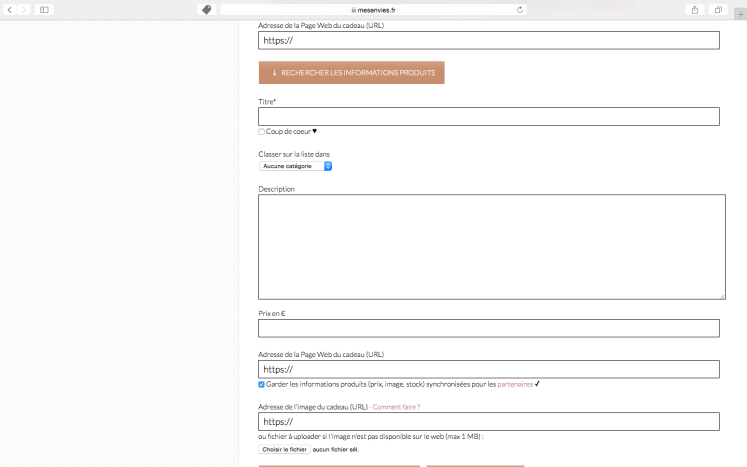Go forward with Safari's forward arrow
The width and height of the screenshot is (747, 467).
pyautogui.click(x=24, y=9)
